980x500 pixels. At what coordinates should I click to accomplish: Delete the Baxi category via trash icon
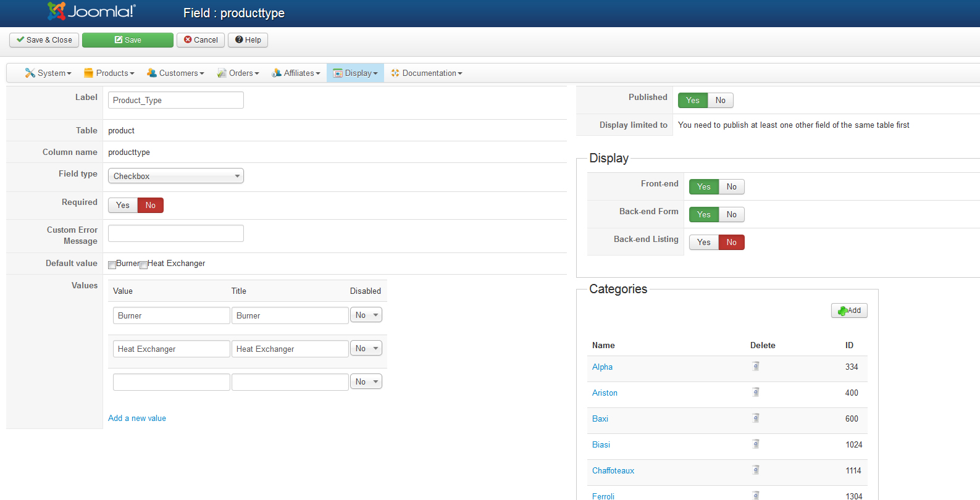756,419
